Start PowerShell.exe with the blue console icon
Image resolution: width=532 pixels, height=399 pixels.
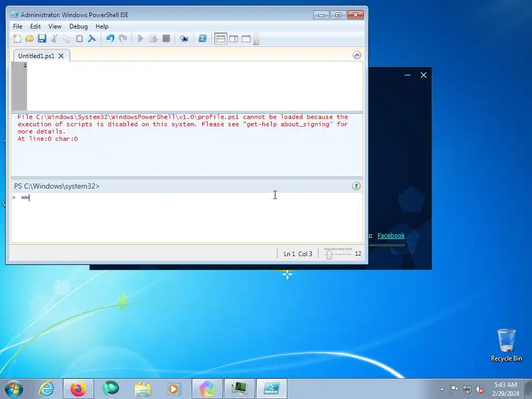tap(203, 38)
